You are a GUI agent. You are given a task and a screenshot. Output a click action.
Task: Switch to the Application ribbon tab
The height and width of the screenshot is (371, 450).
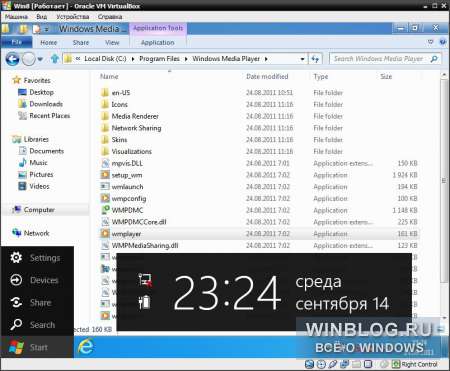tap(158, 43)
